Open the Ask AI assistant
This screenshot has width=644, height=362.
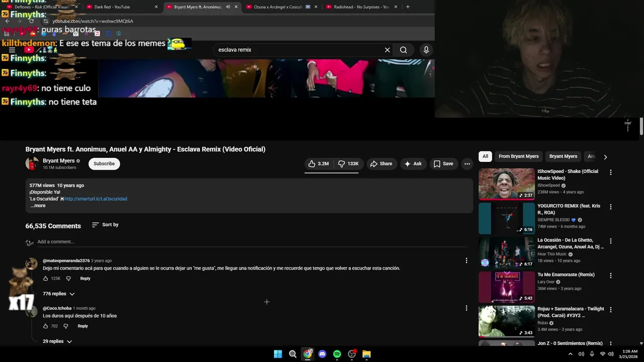pos(413,163)
